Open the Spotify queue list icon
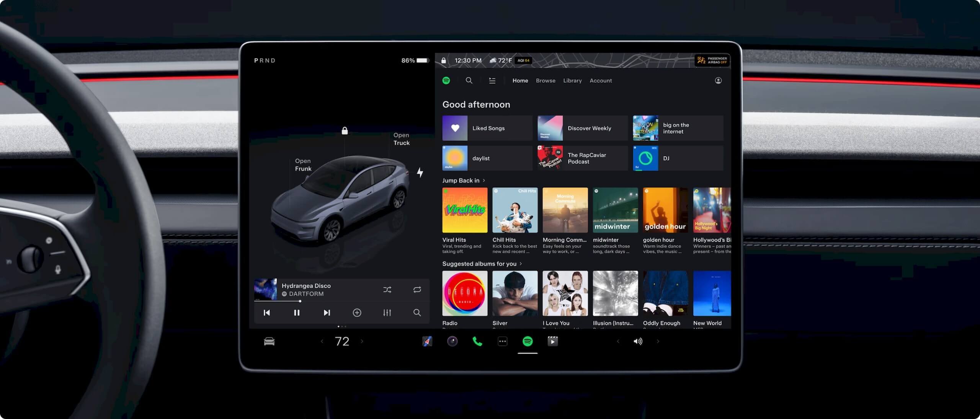Screen dimensions: 980x419 (x=492, y=80)
